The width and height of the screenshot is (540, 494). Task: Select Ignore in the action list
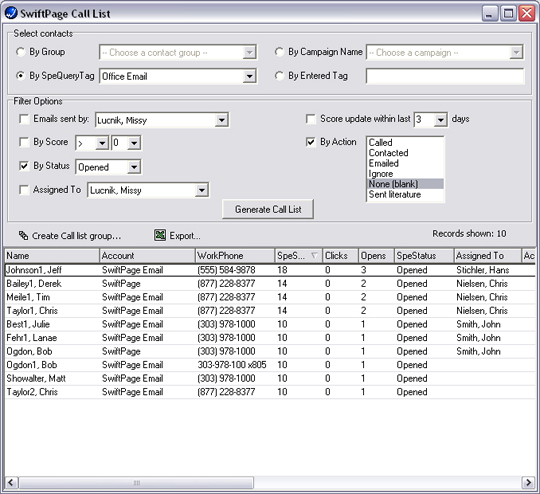[405, 174]
